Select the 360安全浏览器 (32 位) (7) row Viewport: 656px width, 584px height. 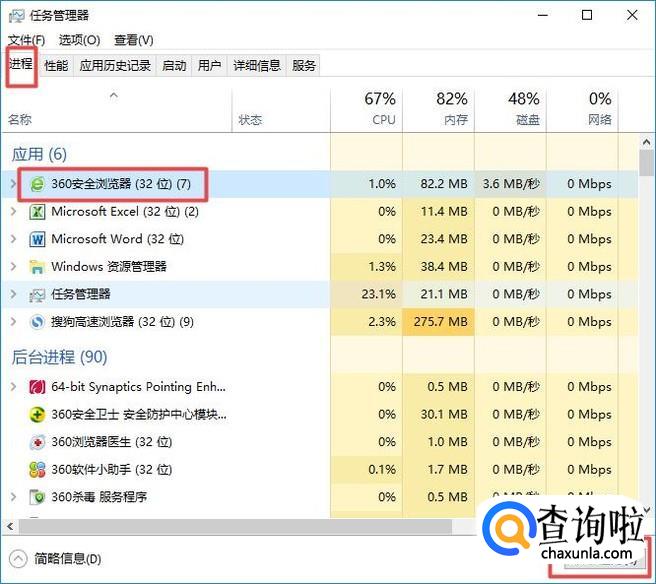320,184
